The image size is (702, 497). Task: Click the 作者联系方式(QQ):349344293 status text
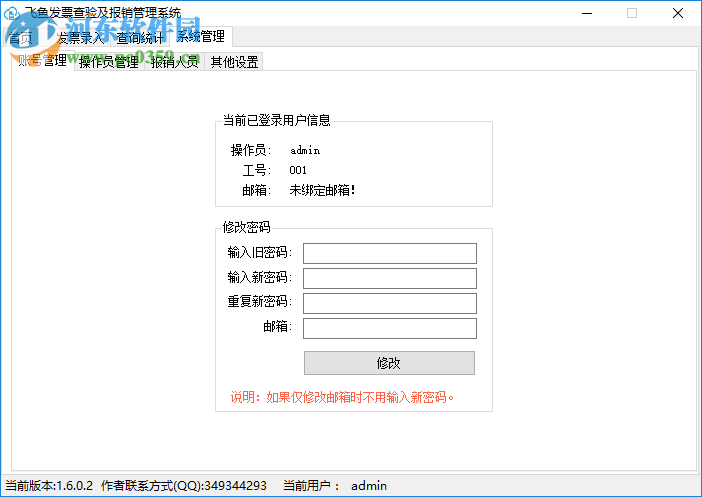tap(184, 485)
